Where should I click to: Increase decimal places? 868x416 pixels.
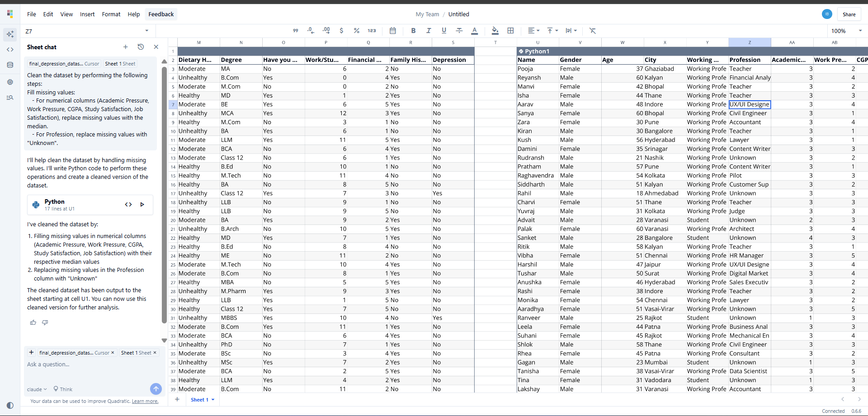326,31
